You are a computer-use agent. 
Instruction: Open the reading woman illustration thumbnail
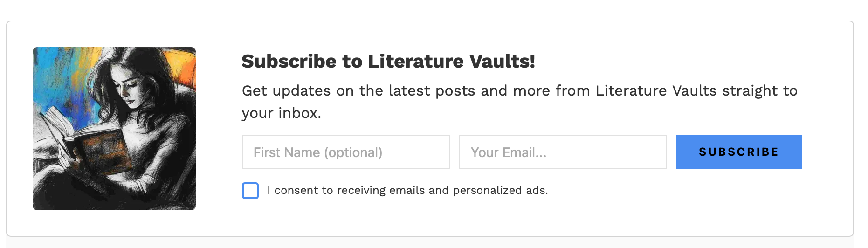click(114, 129)
